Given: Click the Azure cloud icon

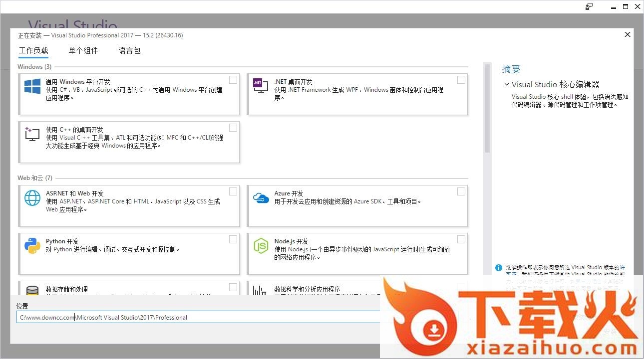Looking at the screenshot, I should pos(261,198).
